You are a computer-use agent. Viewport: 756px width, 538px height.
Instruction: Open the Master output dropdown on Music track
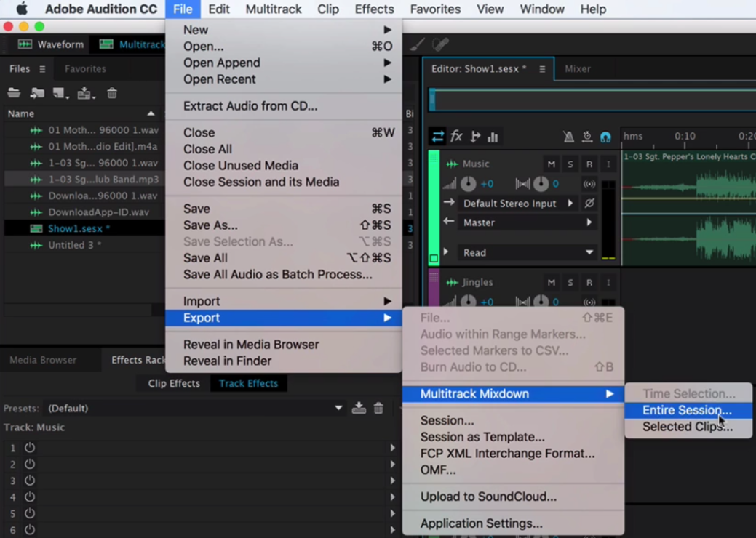tap(528, 222)
